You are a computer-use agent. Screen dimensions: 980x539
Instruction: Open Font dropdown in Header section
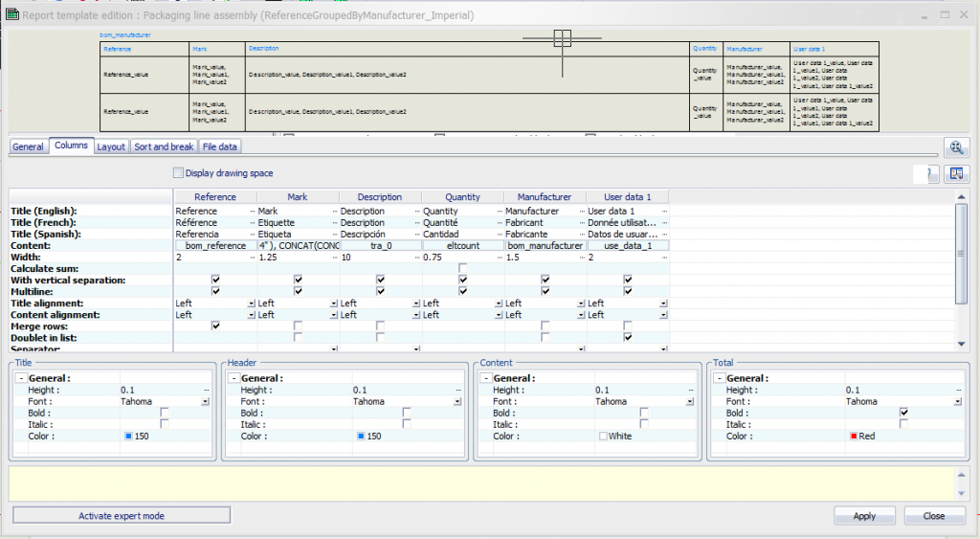click(x=457, y=402)
